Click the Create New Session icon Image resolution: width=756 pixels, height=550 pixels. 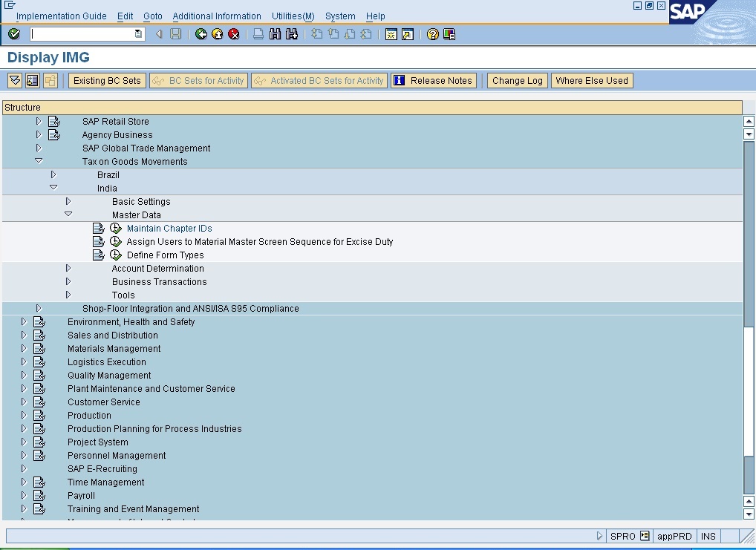pos(391,33)
